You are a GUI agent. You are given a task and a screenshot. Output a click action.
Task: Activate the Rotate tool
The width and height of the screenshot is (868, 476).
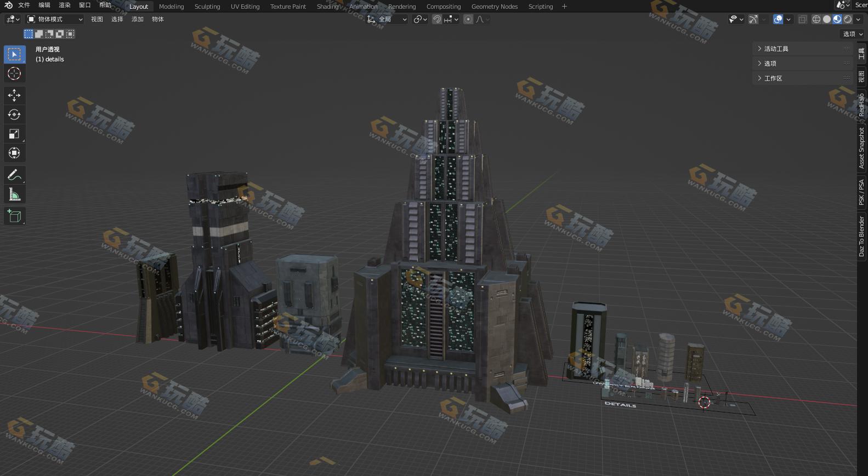coord(15,114)
